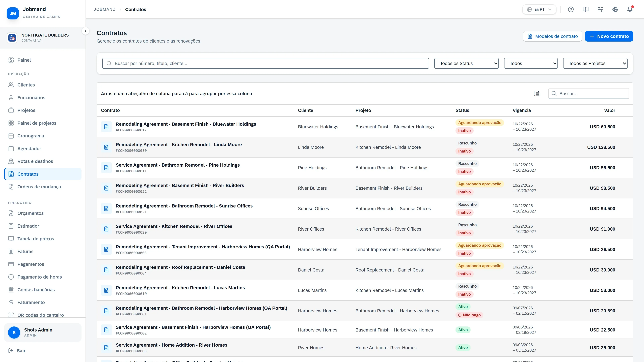Open the Todos os Status filter
The width and height of the screenshot is (644, 362).
tap(466, 64)
